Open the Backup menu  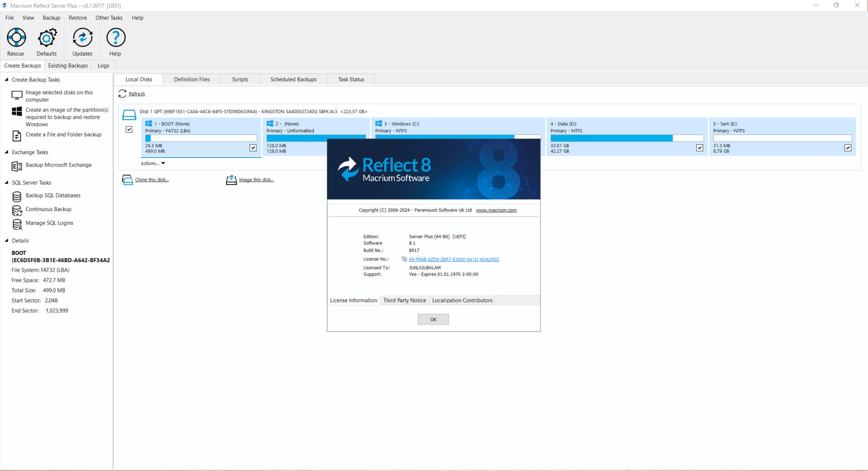pyautogui.click(x=51, y=18)
